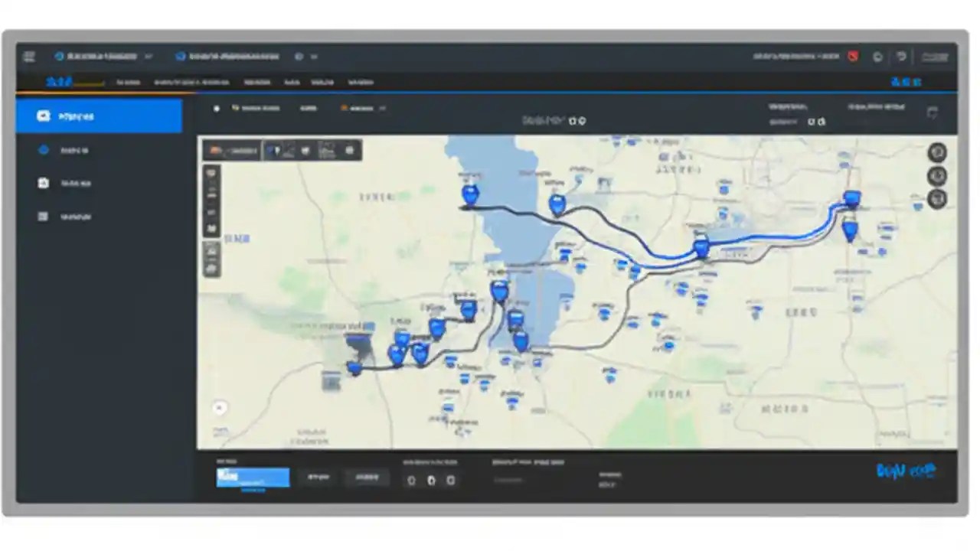980x551 pixels.
Task: Click the red notification icon in the top bar
Action: 852,56
